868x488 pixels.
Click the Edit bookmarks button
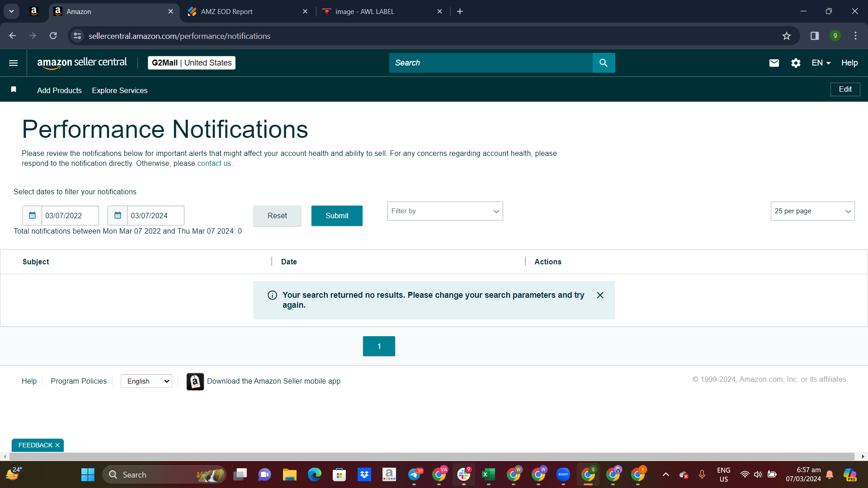click(845, 89)
